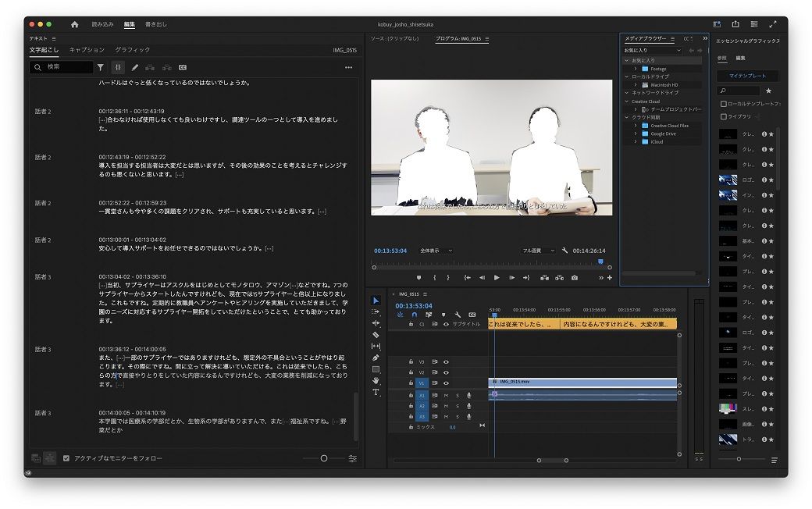Image resolution: width=812 pixels, height=509 pixels.
Task: Click the CC create captions icon in transcript toolbar
Action: pyautogui.click(x=183, y=67)
